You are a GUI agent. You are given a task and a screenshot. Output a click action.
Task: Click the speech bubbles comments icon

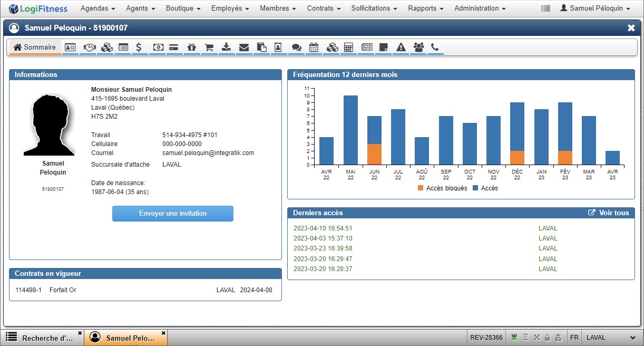[x=296, y=47]
